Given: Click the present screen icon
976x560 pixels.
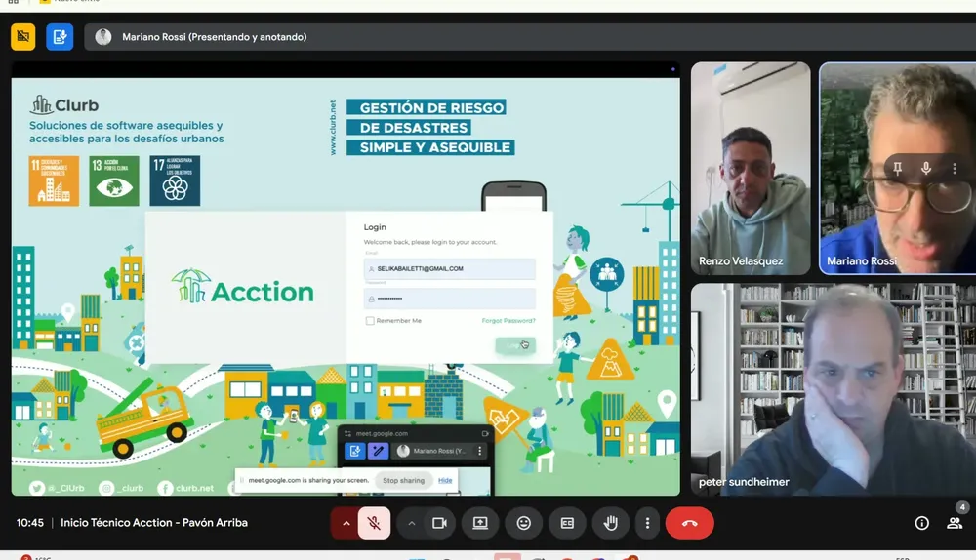Looking at the screenshot, I should pyautogui.click(x=480, y=523).
